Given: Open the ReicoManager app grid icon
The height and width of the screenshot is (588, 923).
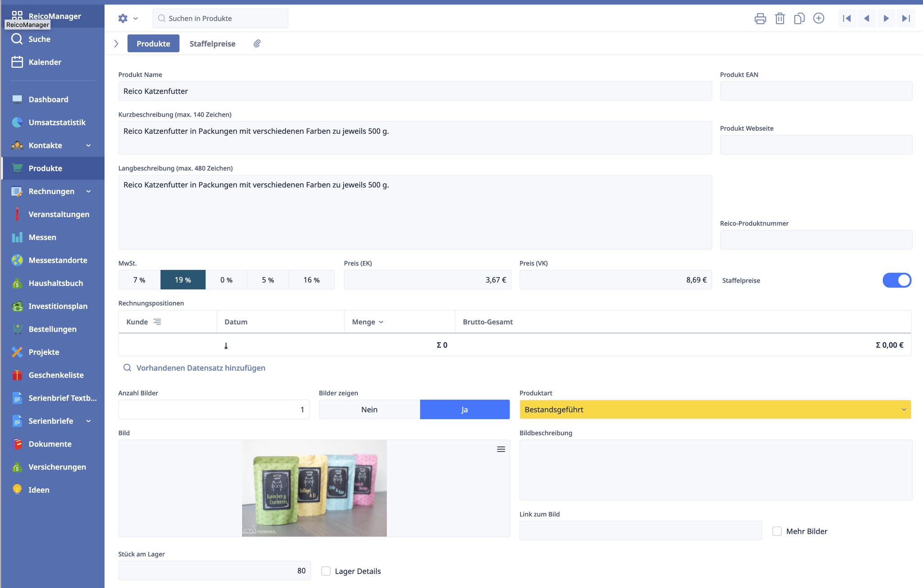Looking at the screenshot, I should click(17, 16).
